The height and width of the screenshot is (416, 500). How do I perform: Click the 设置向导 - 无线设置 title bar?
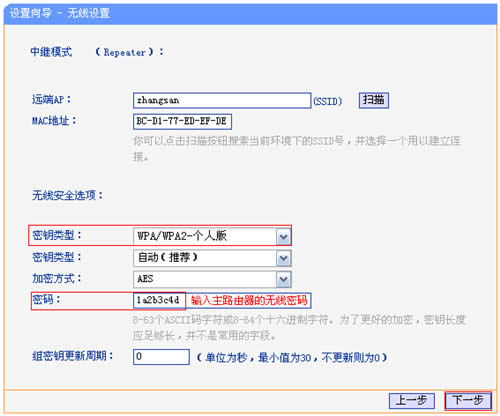(250, 14)
